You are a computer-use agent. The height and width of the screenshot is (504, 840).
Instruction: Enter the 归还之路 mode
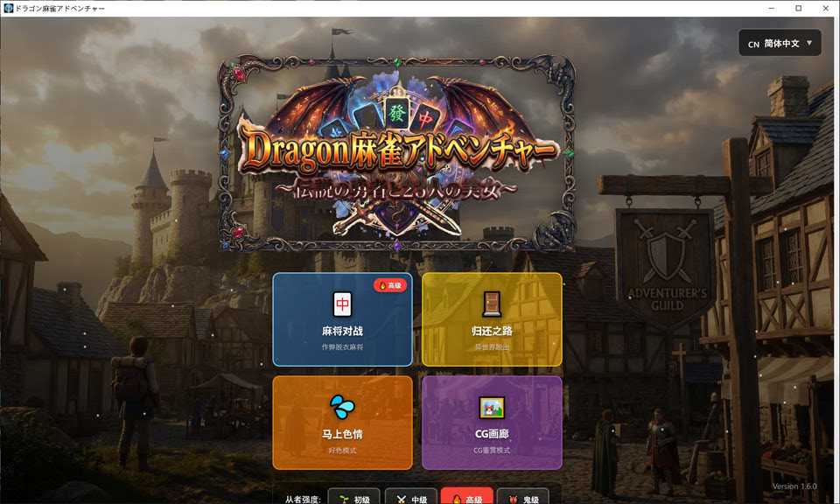pos(492,319)
